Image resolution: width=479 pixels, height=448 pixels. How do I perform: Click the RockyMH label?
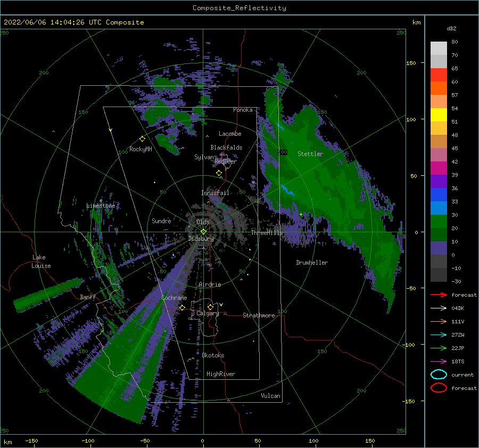[141, 149]
